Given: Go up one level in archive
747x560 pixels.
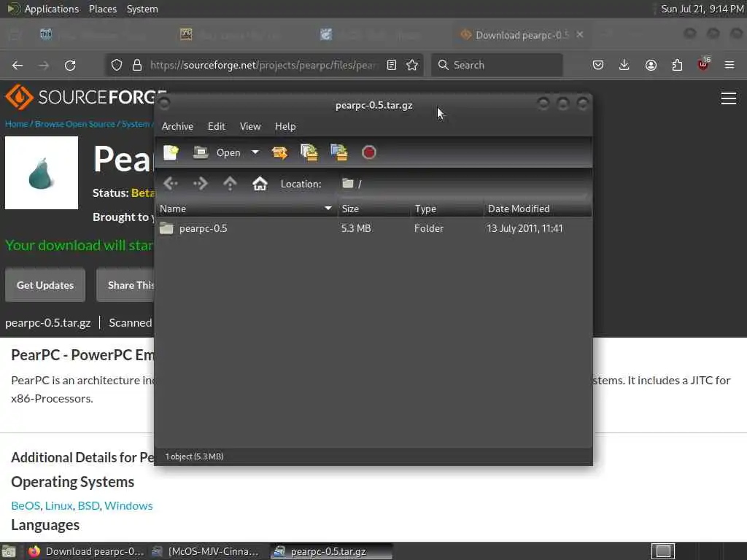Looking at the screenshot, I should (x=230, y=183).
